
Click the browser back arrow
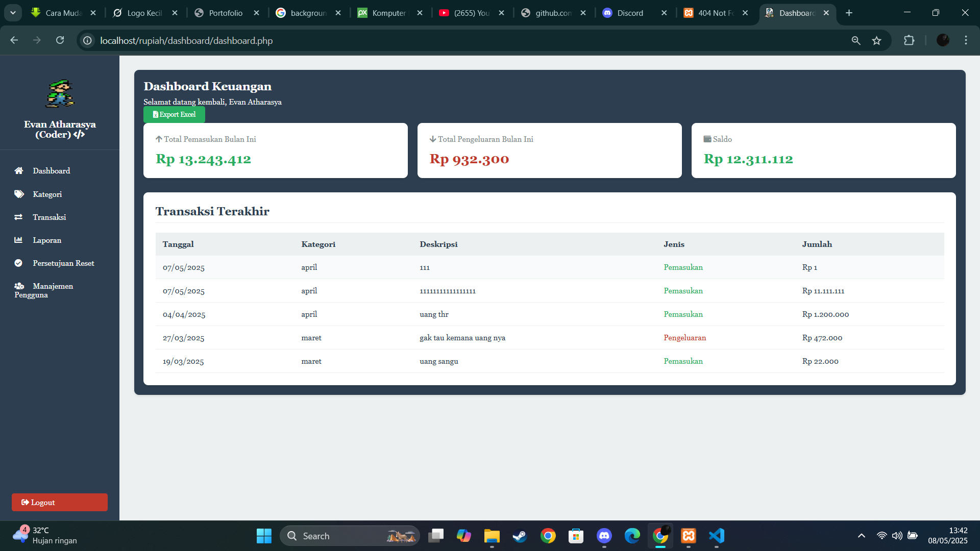coord(14,40)
